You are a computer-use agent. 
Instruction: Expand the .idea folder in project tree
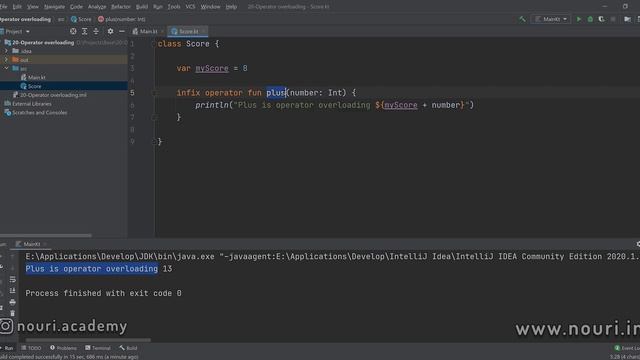(x=6, y=51)
